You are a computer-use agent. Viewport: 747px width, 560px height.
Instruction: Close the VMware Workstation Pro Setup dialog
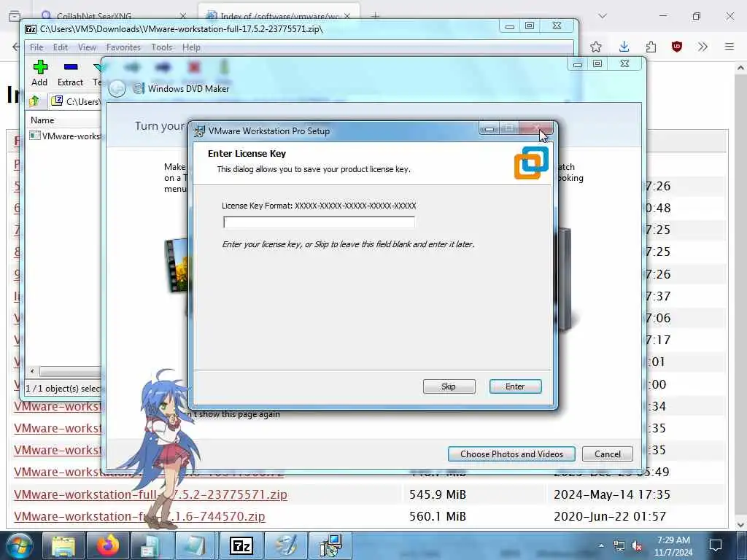(536, 128)
